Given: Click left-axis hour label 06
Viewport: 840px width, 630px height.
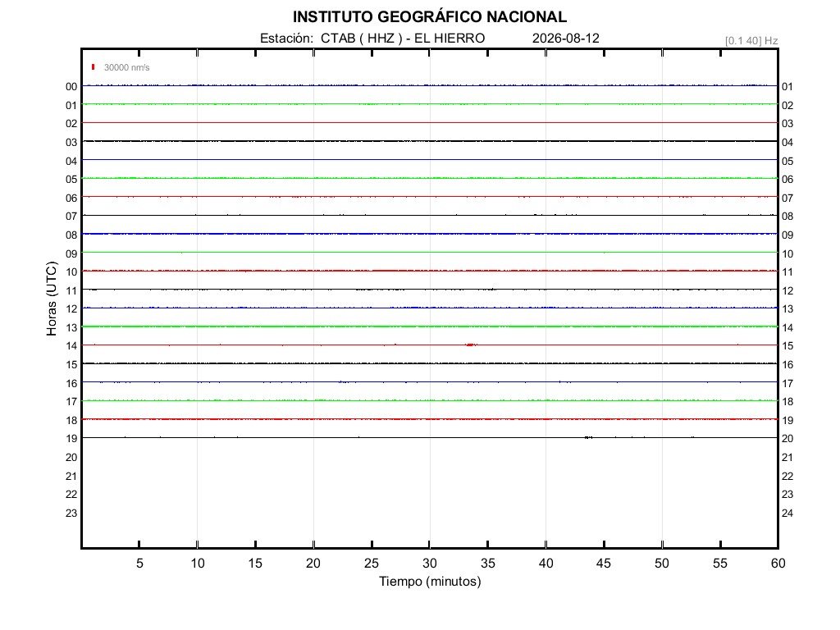Looking at the screenshot, I should (x=71, y=199).
